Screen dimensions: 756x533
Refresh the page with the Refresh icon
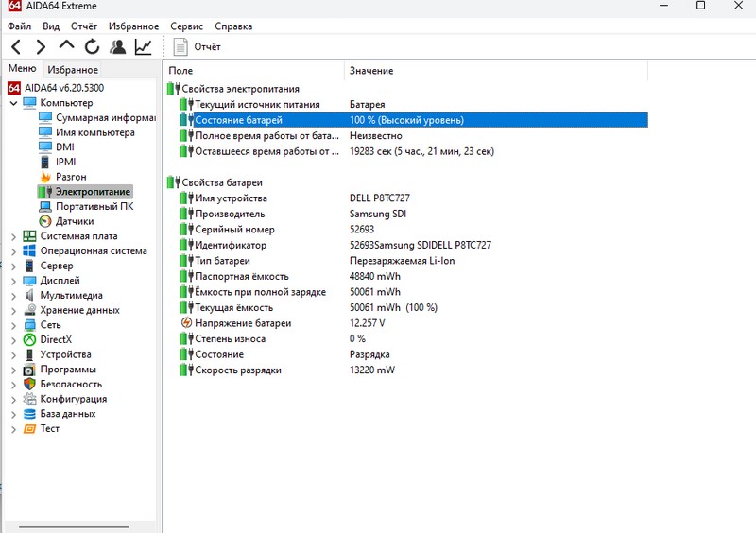click(92, 46)
